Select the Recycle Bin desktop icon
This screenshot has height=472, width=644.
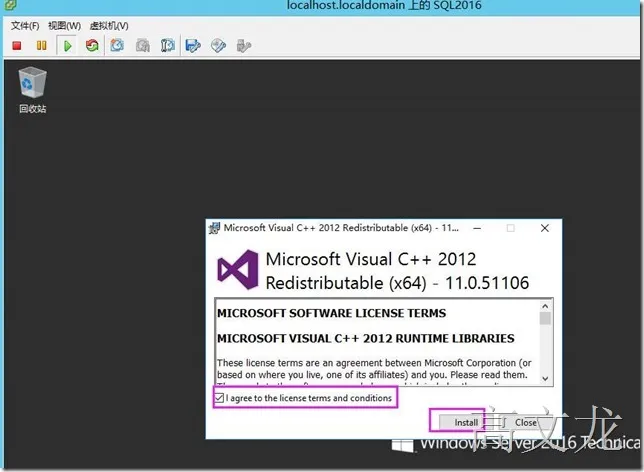click(x=32, y=82)
